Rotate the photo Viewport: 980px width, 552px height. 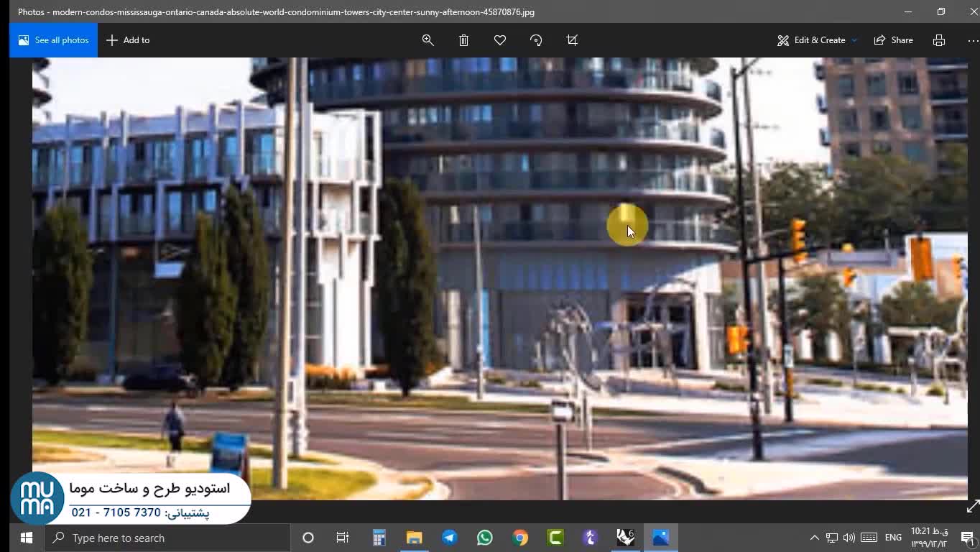[536, 40]
